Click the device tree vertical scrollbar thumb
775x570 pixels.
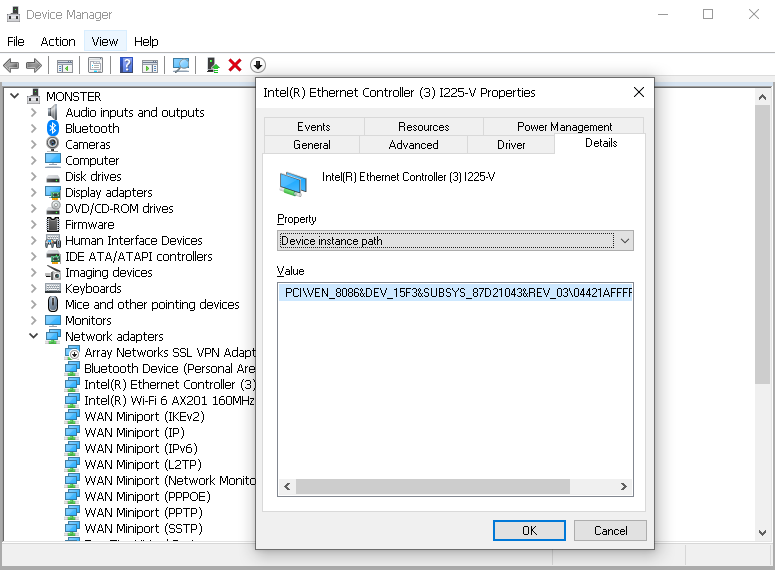762,245
